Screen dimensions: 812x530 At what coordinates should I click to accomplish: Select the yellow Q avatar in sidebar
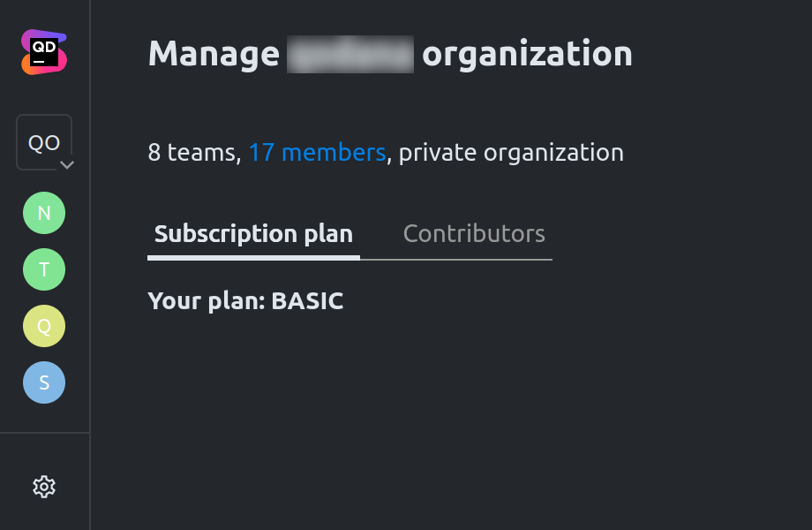click(43, 326)
